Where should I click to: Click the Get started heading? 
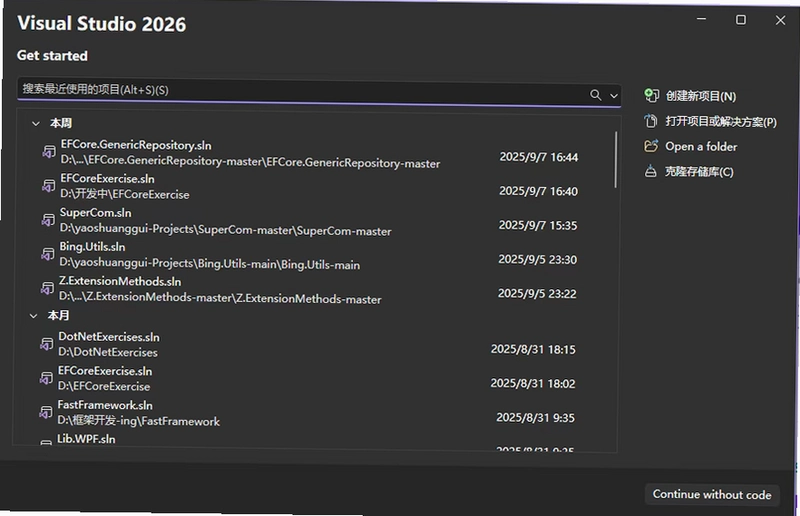coord(52,56)
